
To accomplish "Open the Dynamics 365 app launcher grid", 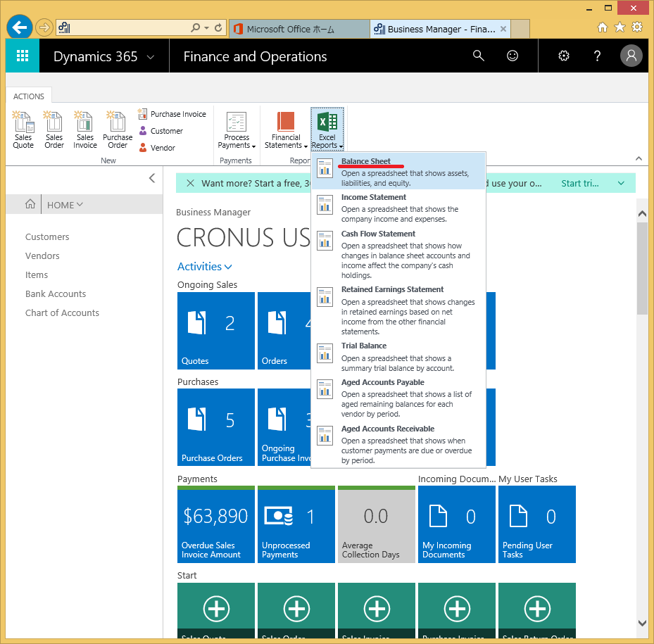I will tap(22, 56).
